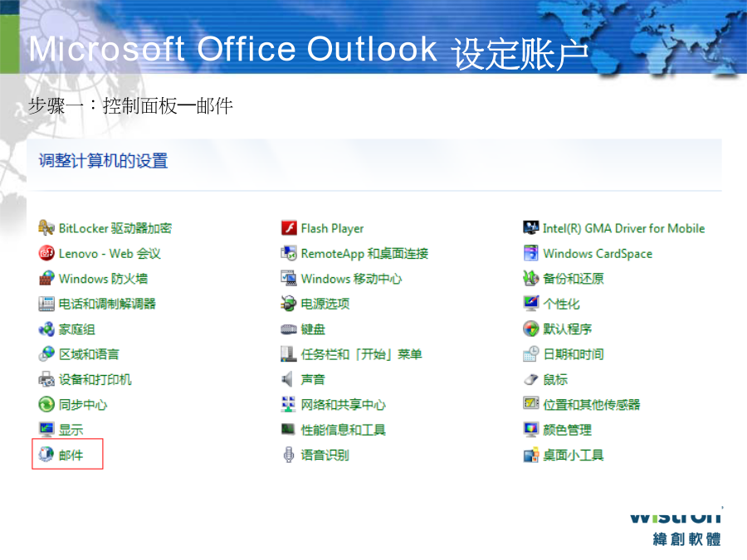Viewport: 747px width, 560px height.
Task: Click the 日期和时间 link text
Action: coord(574,354)
